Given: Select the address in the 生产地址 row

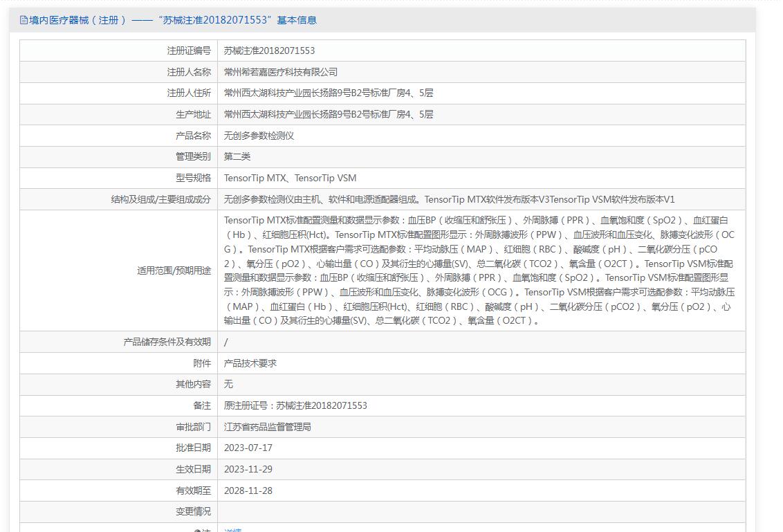Looking at the screenshot, I should (x=329, y=114).
